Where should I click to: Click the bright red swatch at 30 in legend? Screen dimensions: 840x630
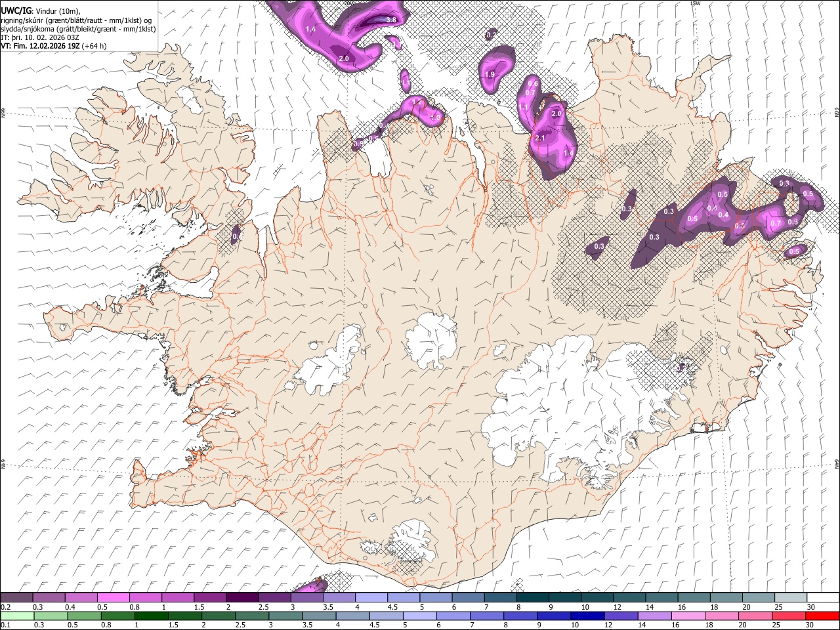tap(822, 616)
